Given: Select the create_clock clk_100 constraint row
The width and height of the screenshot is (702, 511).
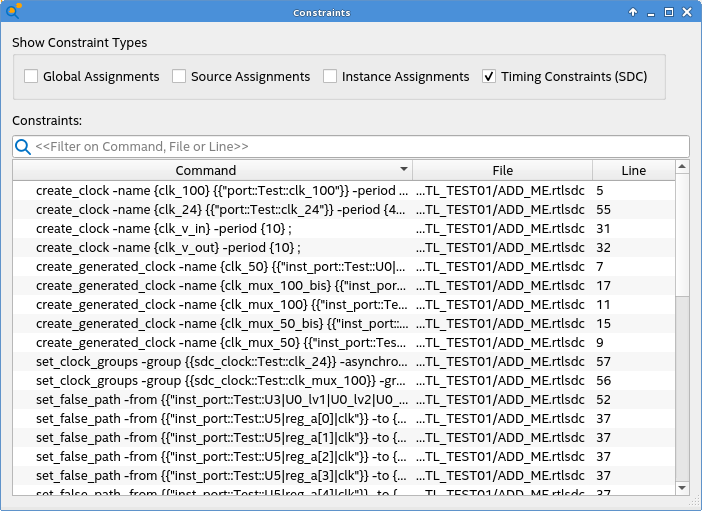Looking at the screenshot, I should [220, 190].
